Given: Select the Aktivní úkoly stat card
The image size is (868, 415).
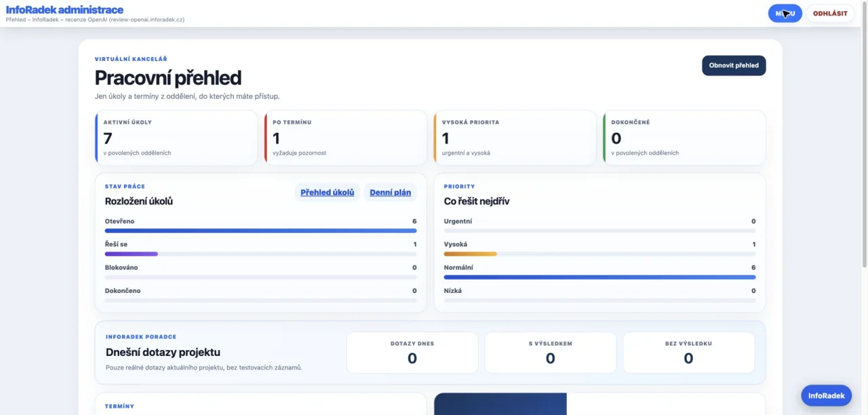Looking at the screenshot, I should [x=176, y=138].
